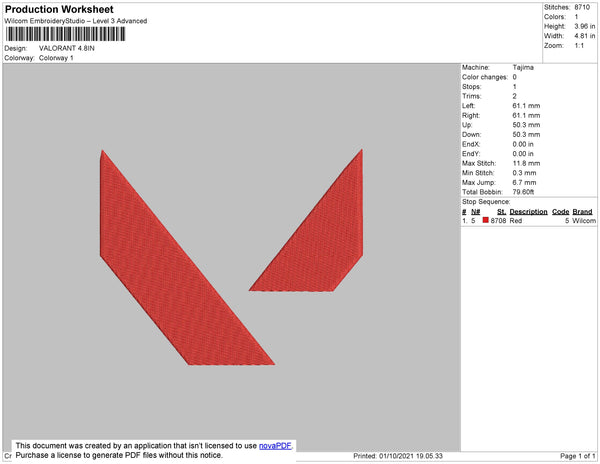The width and height of the screenshot is (600, 464).
Task: Select the Height value 3.96 in
Action: [585, 26]
